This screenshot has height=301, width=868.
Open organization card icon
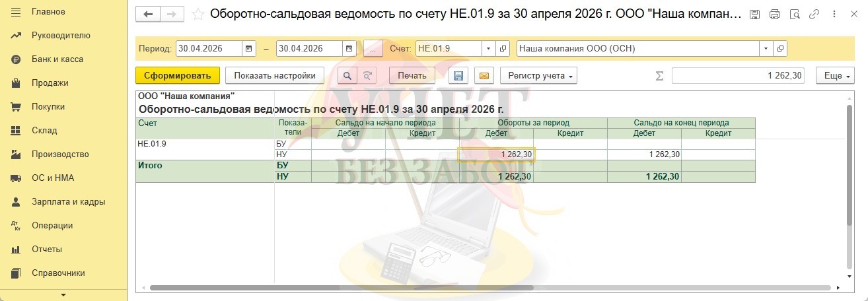click(781, 49)
